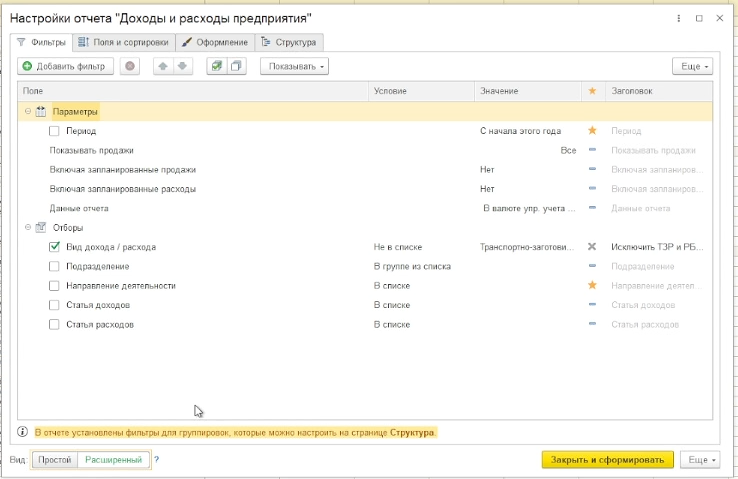Collapse the Отборы group

point(28,227)
